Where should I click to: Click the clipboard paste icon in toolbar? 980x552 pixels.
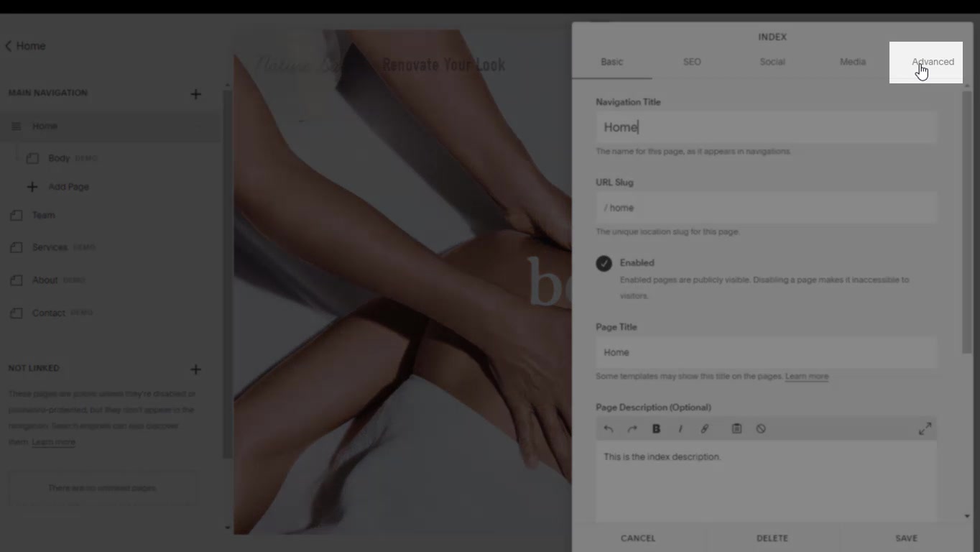click(x=736, y=429)
